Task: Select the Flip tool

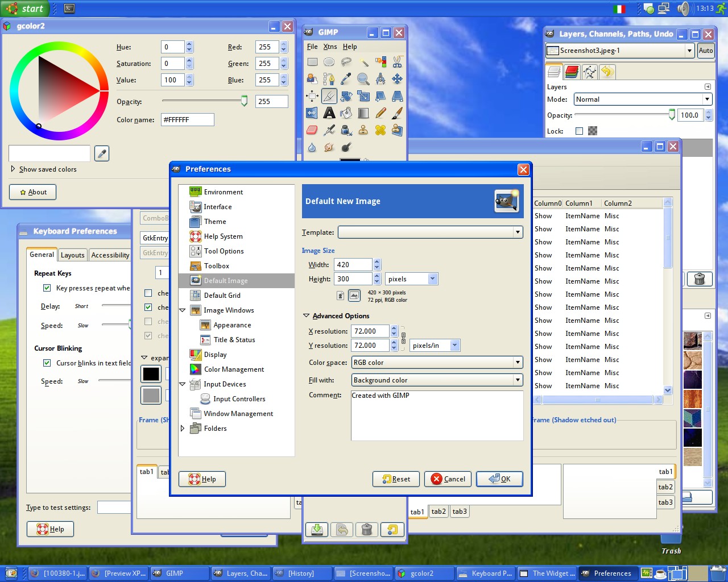Action: (x=312, y=113)
